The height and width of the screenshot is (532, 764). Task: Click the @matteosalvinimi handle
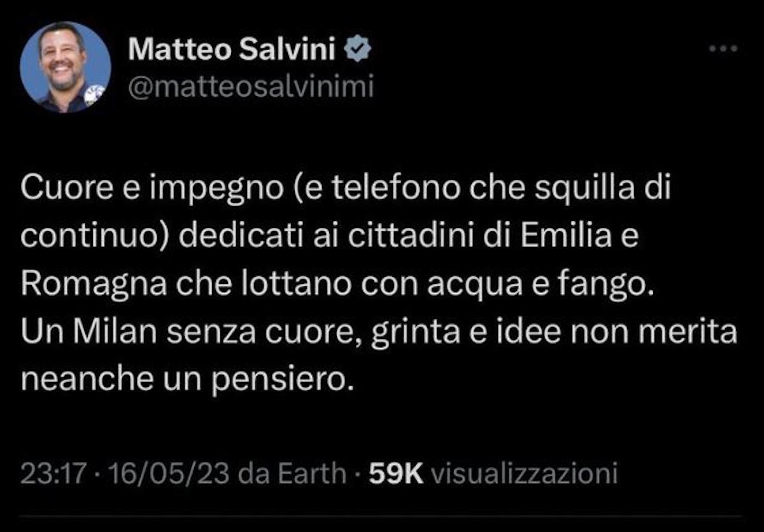251,87
